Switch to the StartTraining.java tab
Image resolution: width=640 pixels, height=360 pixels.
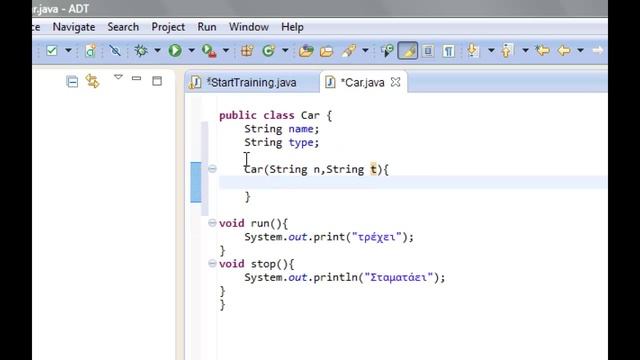coord(251,82)
